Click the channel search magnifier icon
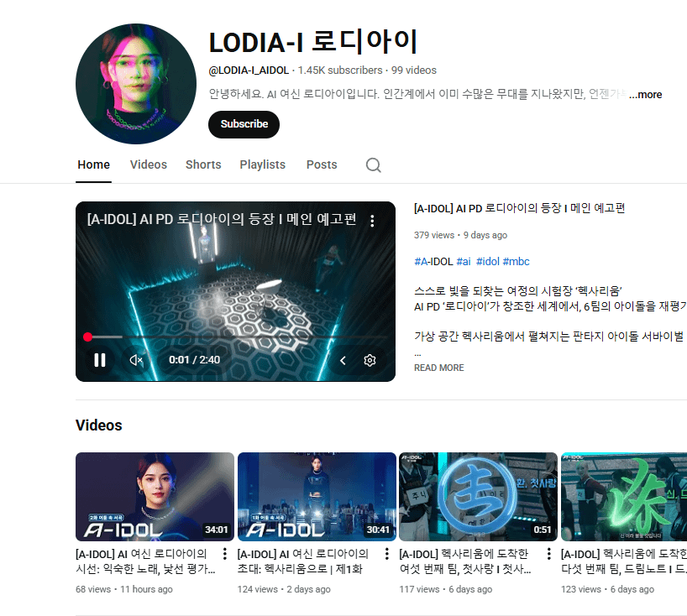Screen dimensions: 687x616 tap(373, 165)
